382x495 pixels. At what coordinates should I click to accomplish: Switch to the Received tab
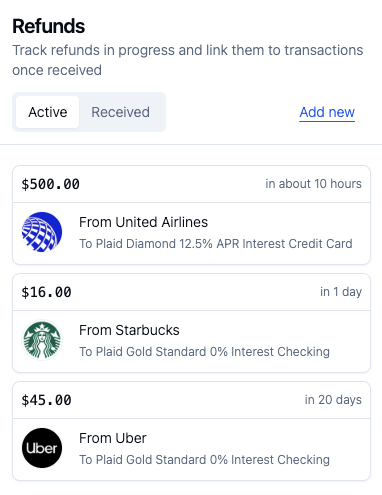120,112
